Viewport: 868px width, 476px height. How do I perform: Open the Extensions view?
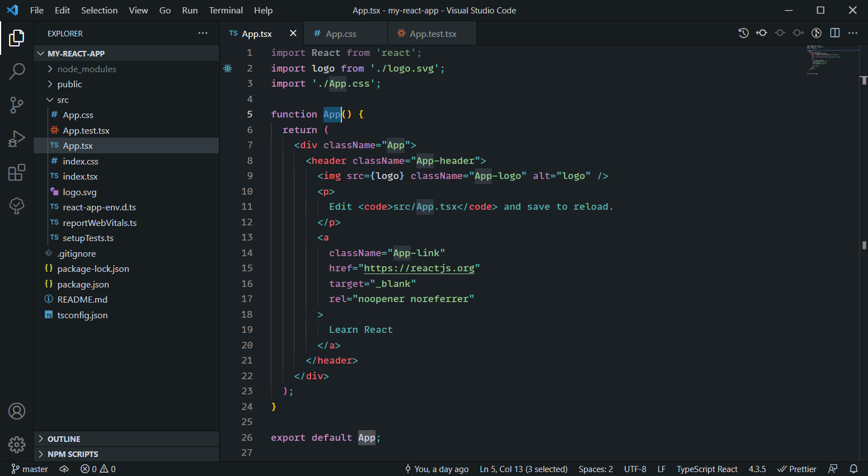17,172
